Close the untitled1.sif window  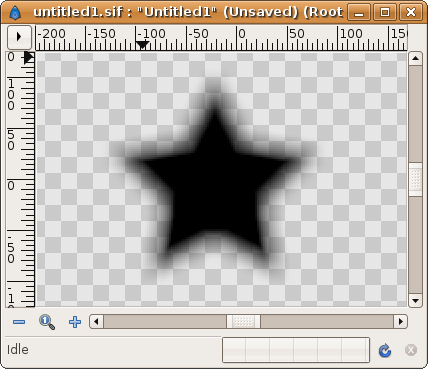coord(411,13)
